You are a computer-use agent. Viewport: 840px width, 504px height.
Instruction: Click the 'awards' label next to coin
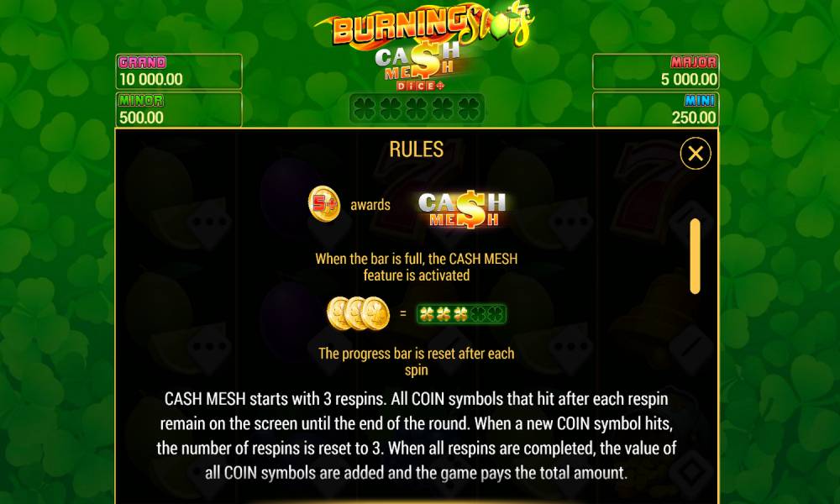(x=370, y=205)
